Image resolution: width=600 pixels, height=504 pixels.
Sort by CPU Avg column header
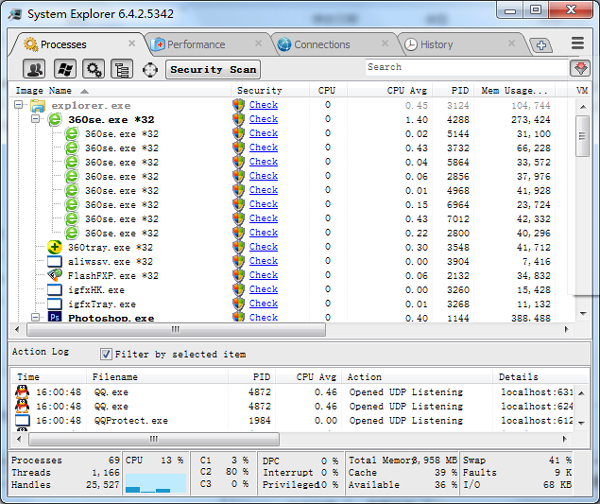point(390,91)
